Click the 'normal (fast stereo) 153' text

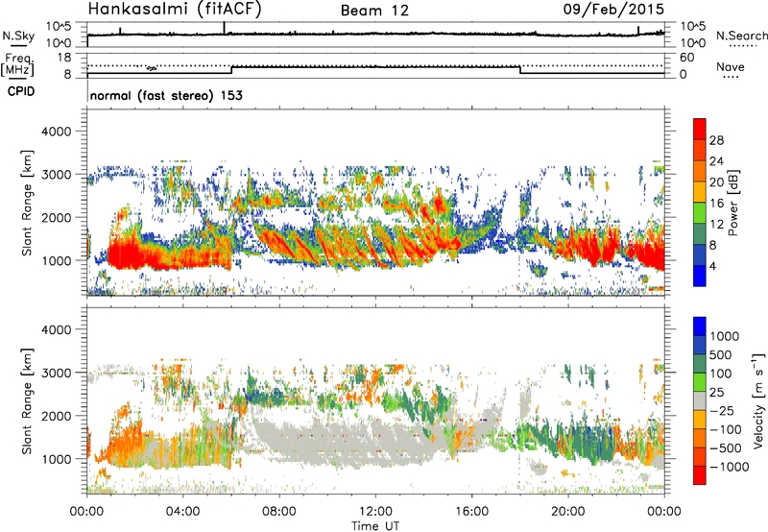pos(166,96)
